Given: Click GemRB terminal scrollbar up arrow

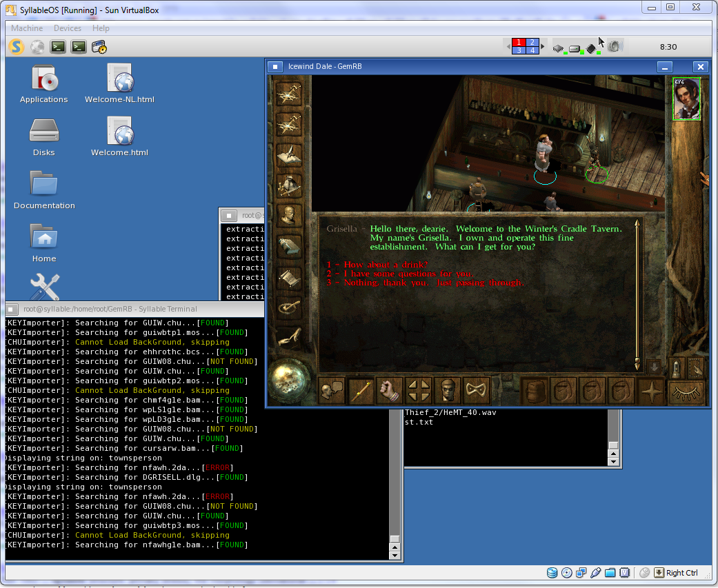Looking at the screenshot, I should click(395, 547).
